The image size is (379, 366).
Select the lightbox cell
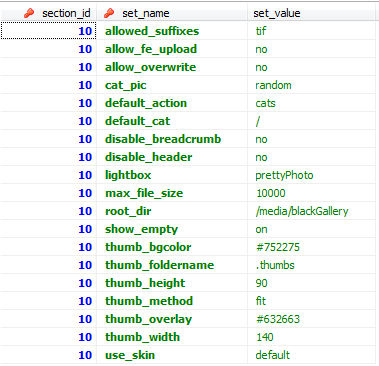(x=172, y=175)
